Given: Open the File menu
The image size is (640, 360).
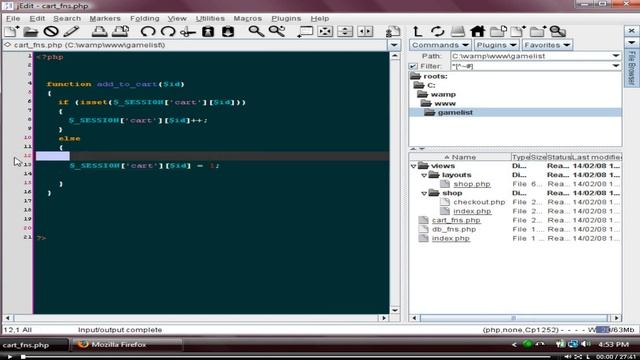Looking at the screenshot, I should [x=13, y=18].
